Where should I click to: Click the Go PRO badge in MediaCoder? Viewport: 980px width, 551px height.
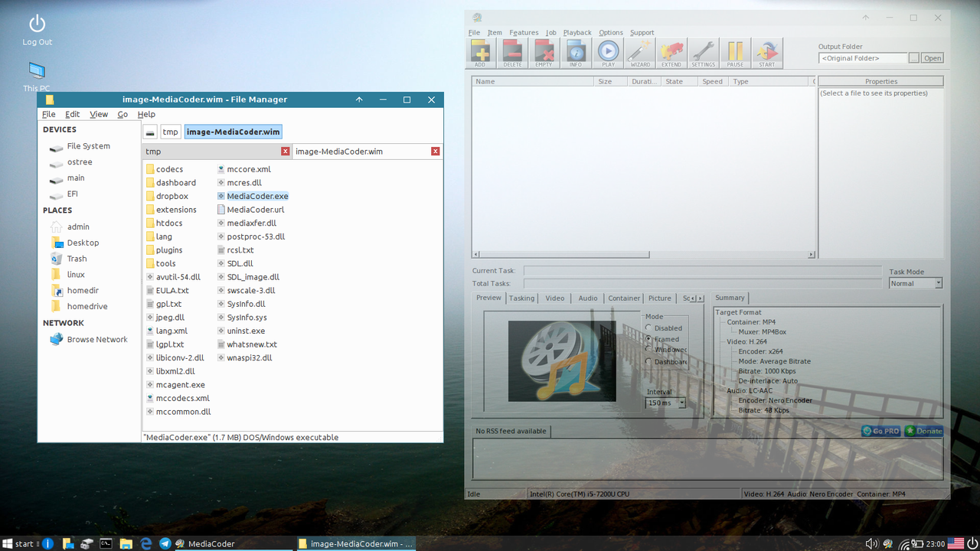point(881,431)
